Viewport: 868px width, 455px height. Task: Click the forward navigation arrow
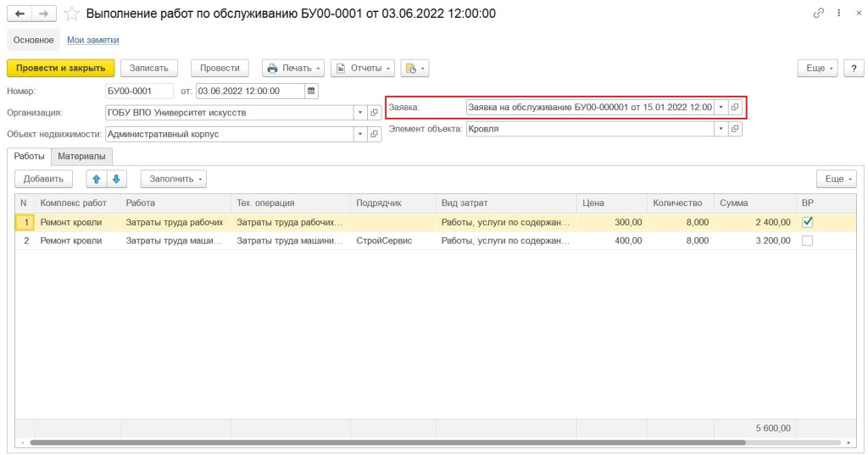pos(44,14)
